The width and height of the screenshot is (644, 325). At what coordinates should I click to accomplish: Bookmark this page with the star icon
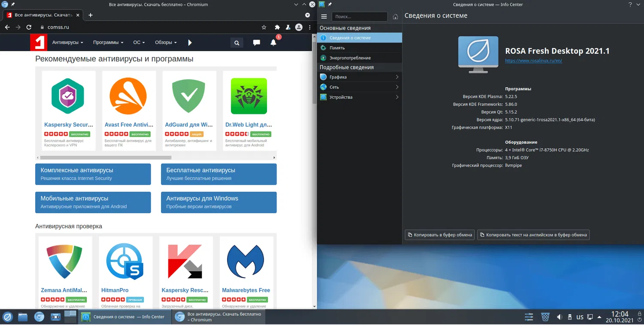[x=264, y=27]
